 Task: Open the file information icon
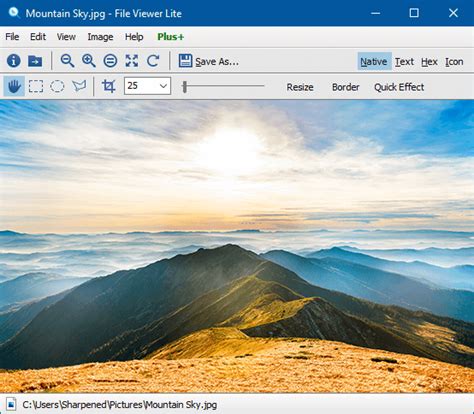tap(14, 61)
